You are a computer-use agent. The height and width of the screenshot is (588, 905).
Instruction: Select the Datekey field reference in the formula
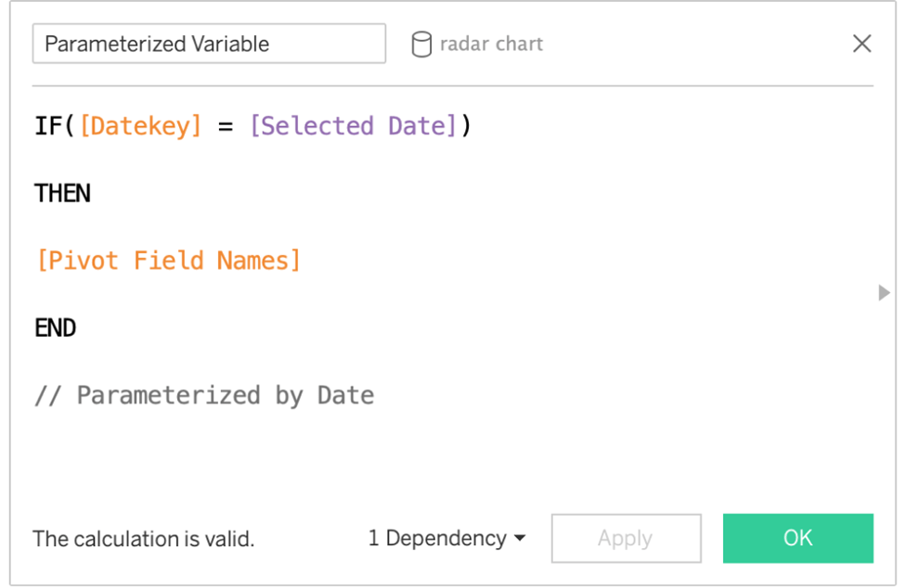[140, 125]
